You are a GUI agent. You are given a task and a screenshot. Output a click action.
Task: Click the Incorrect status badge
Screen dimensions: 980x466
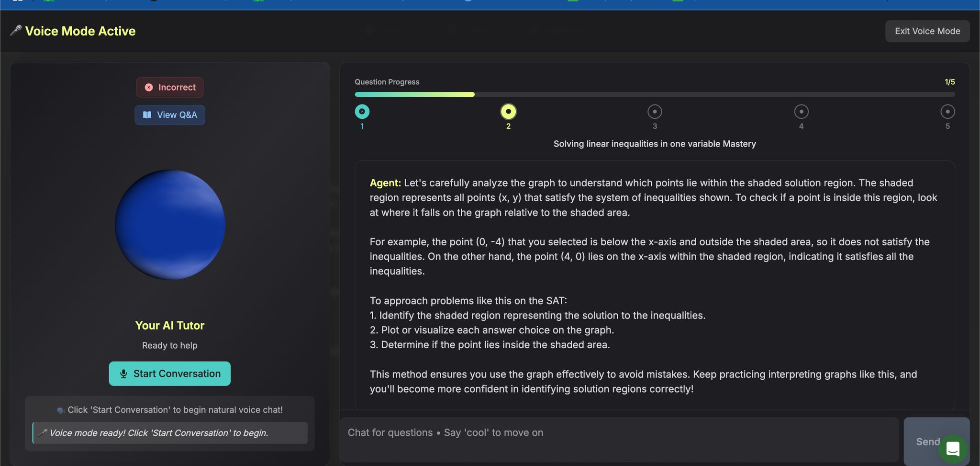[x=170, y=87]
